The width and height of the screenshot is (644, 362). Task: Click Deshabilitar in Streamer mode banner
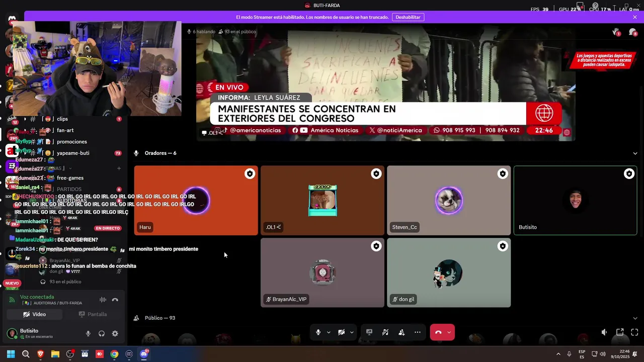point(408,17)
